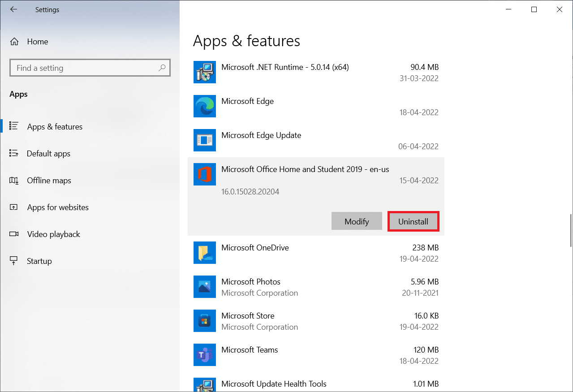Click Modify for Microsoft Office

coord(357,221)
